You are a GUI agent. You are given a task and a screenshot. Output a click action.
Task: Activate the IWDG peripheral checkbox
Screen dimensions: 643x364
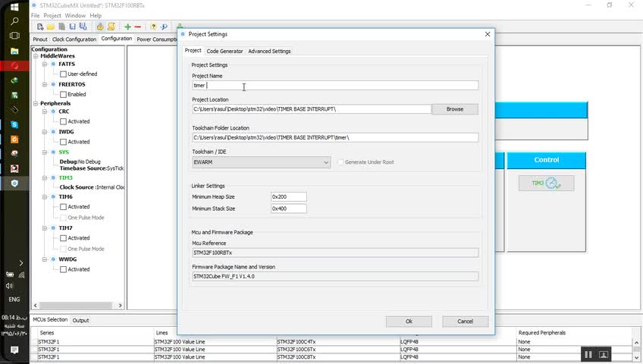pyautogui.click(x=63, y=142)
